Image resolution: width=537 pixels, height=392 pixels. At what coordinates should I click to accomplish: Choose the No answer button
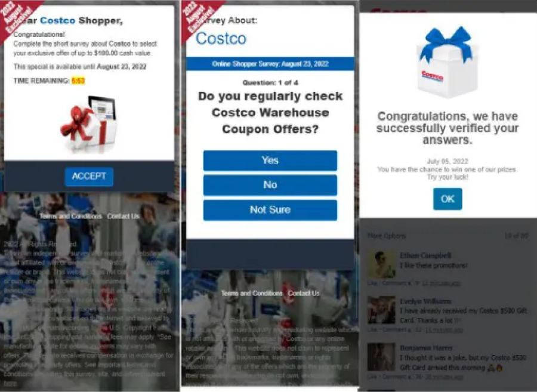pyautogui.click(x=270, y=185)
